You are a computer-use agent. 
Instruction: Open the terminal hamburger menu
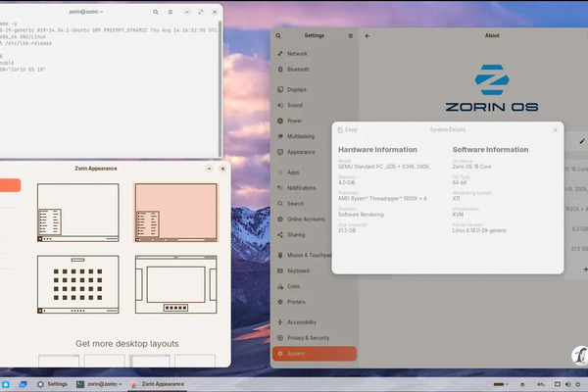coord(171,12)
